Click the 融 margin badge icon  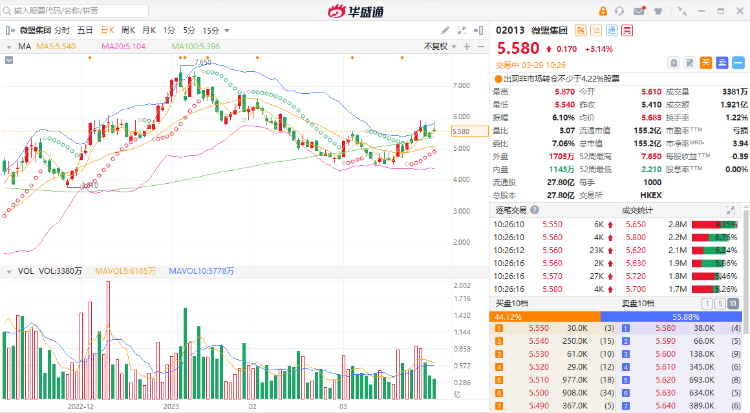click(584, 30)
